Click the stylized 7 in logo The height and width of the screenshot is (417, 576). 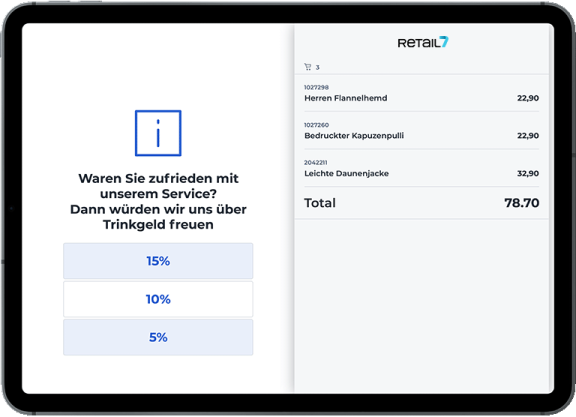444,42
